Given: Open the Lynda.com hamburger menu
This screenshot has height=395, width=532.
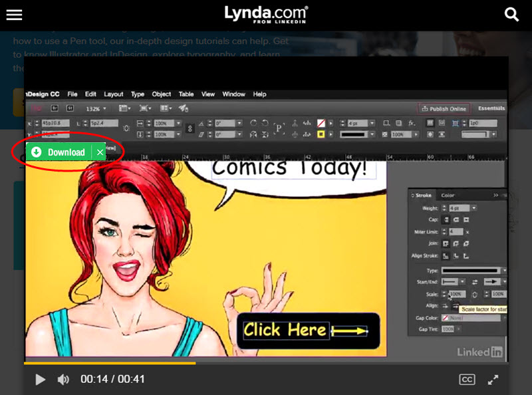Looking at the screenshot, I should click(x=14, y=15).
